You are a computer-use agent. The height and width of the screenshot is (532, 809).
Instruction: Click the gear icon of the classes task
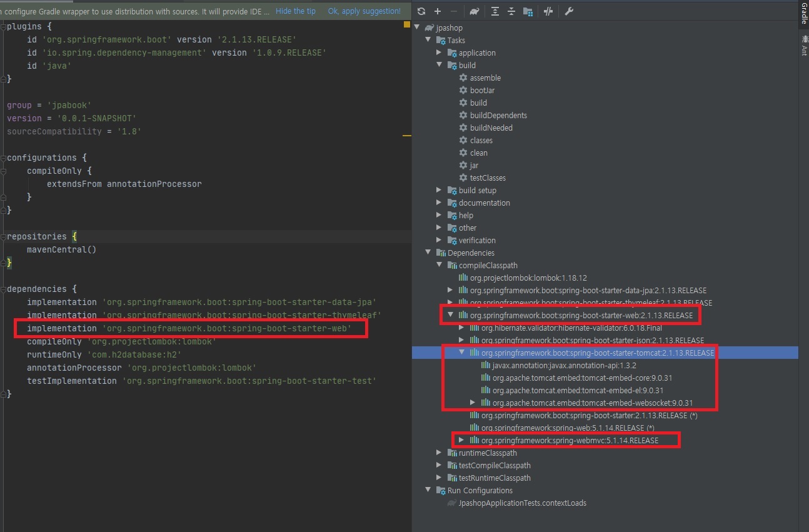coord(463,140)
